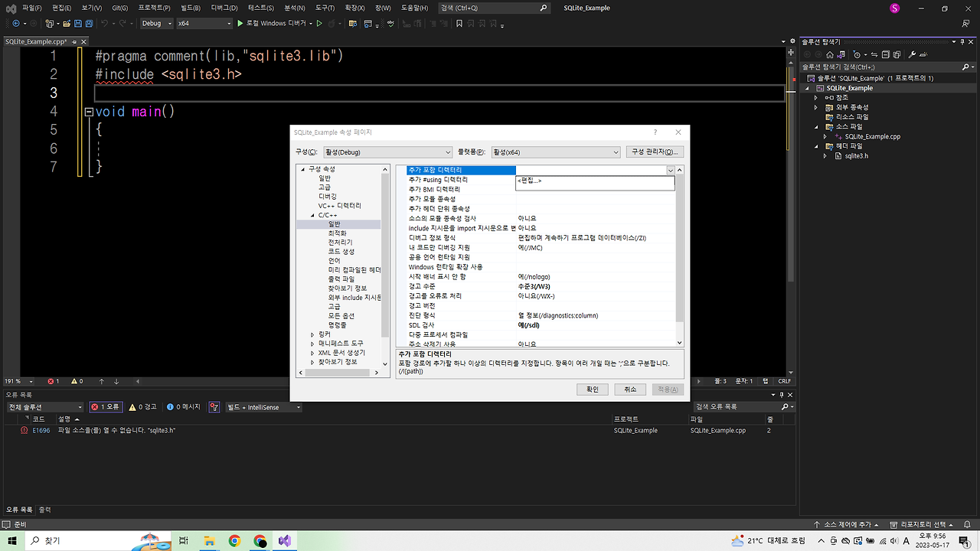Viewport: 980px width, 551px height.
Task: Open the notification center icon in system tray
Action: click(x=963, y=540)
